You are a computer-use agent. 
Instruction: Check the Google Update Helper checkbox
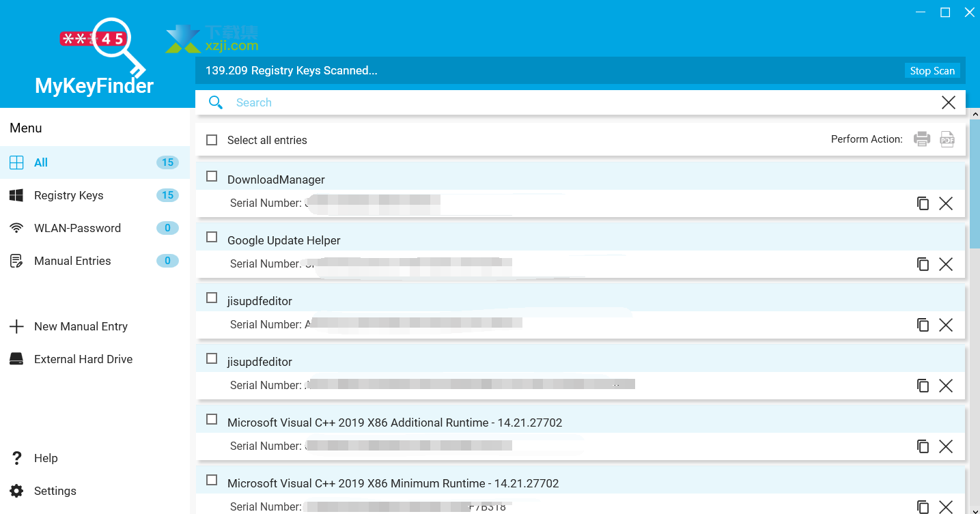(212, 237)
